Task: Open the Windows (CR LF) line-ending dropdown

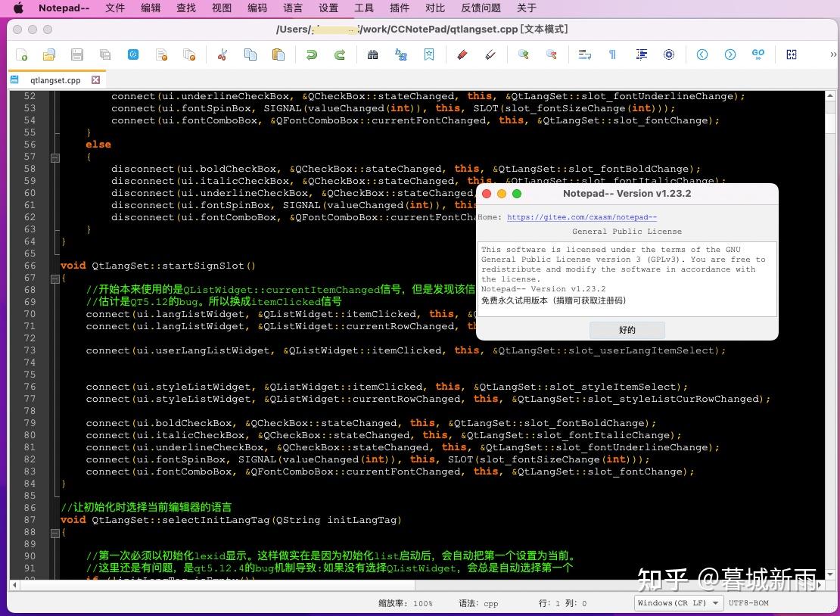Action: tap(677, 603)
